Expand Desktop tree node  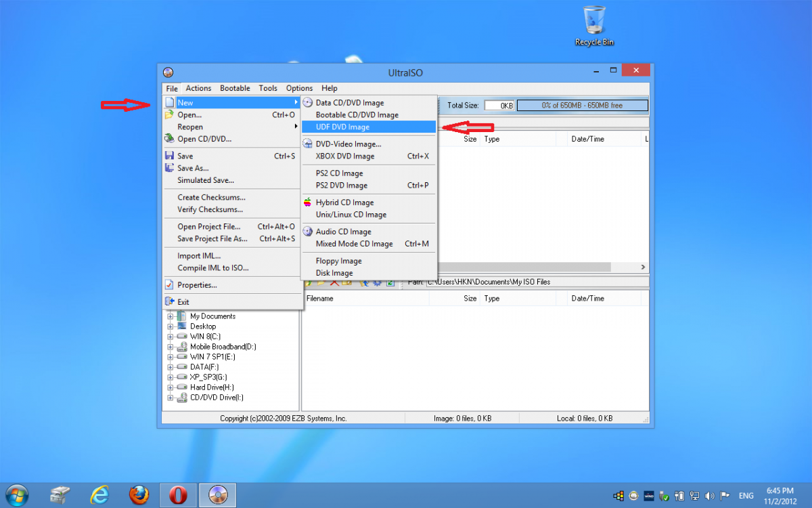(171, 326)
